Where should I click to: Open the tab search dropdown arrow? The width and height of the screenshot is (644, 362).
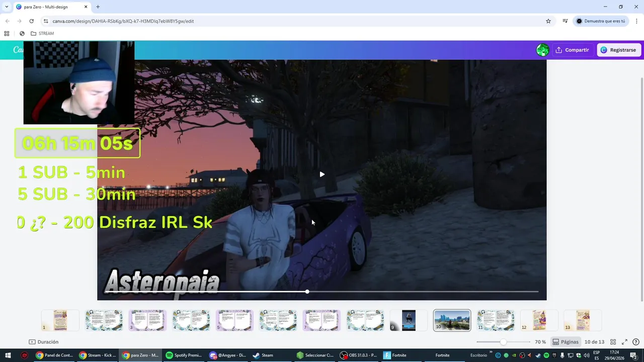click(7, 7)
